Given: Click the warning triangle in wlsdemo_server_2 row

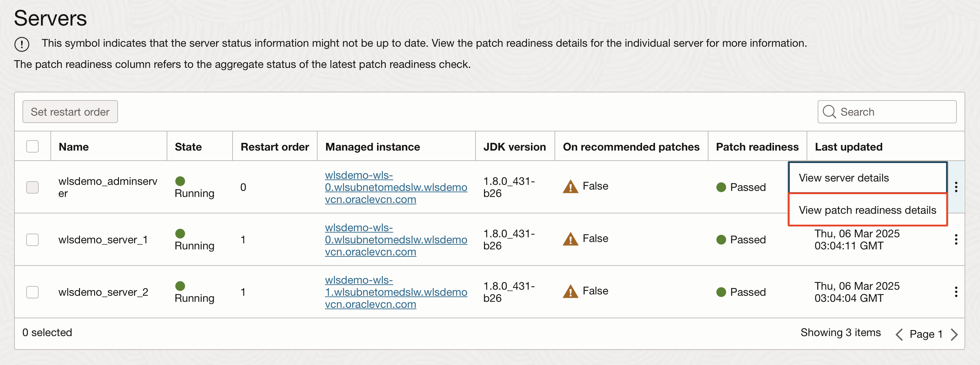Looking at the screenshot, I should 570,291.
